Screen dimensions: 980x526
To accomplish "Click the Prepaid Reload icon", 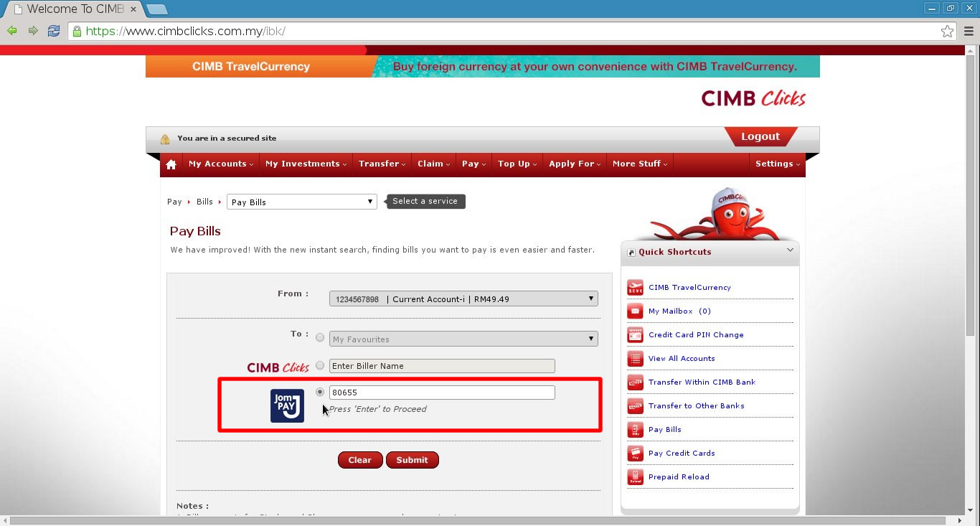I will pos(635,477).
